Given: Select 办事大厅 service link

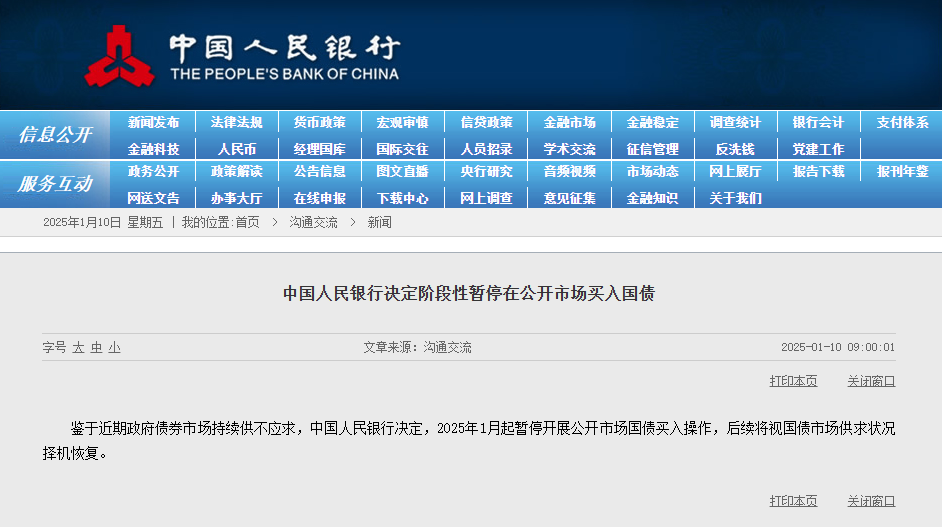Looking at the screenshot, I should point(237,198).
